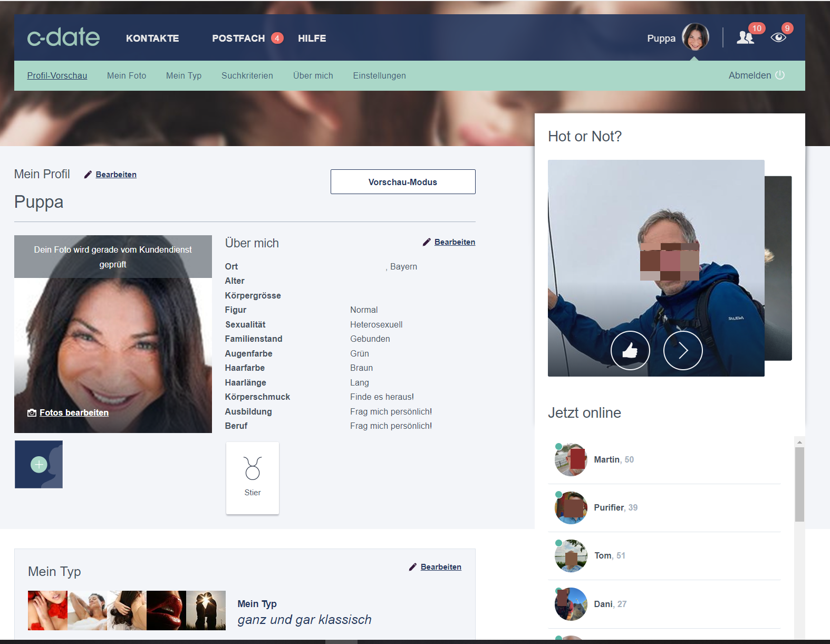Go to the Einstellungen tab

(x=379, y=75)
